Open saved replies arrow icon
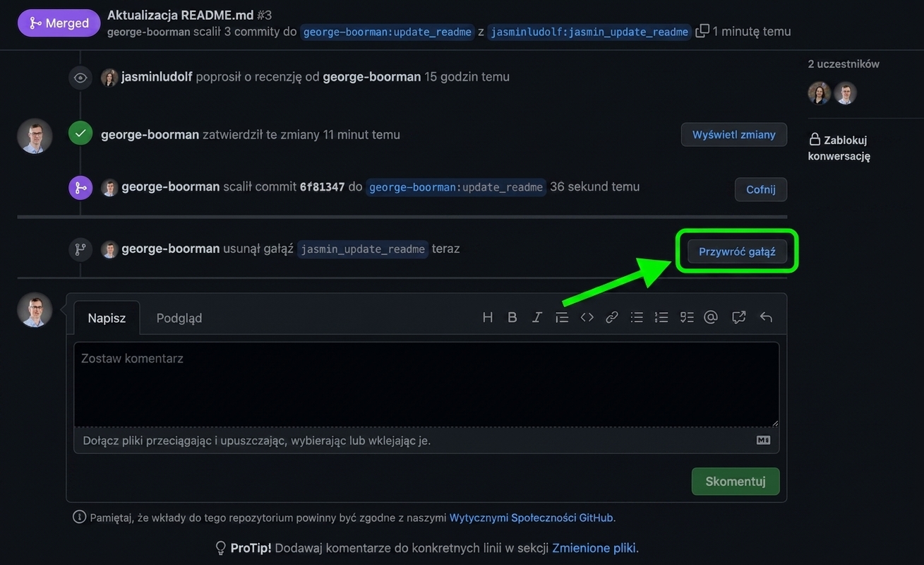 (766, 317)
